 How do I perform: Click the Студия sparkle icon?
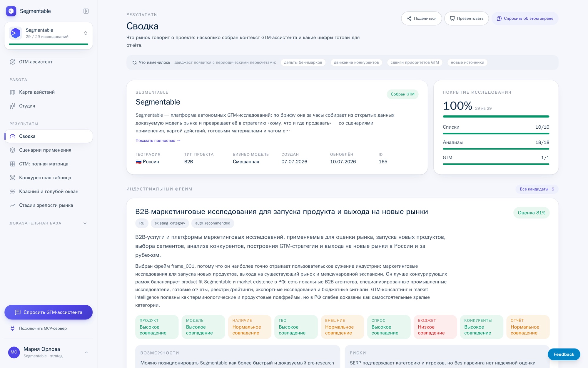tap(12, 106)
